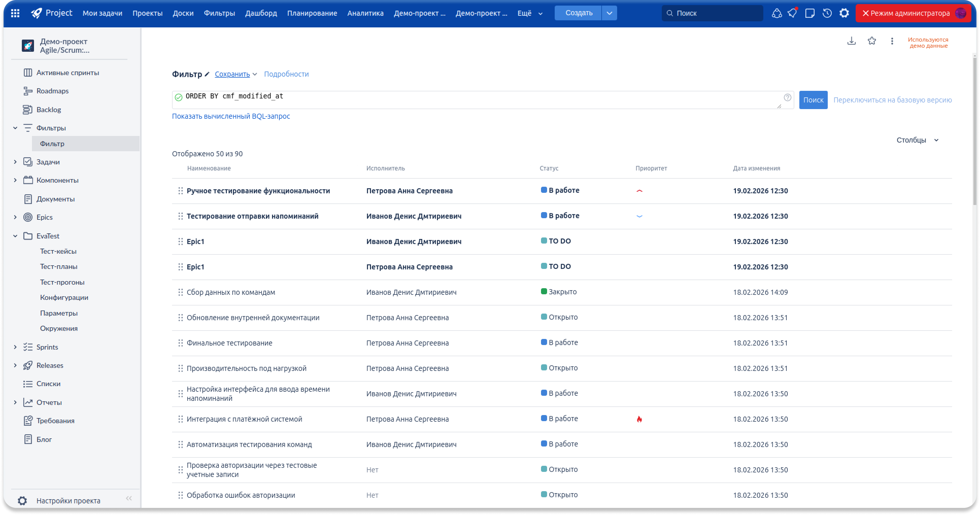Image resolution: width=980 pixels, height=515 pixels.
Task: Open the Аналитика top menu item
Action: pyautogui.click(x=365, y=13)
